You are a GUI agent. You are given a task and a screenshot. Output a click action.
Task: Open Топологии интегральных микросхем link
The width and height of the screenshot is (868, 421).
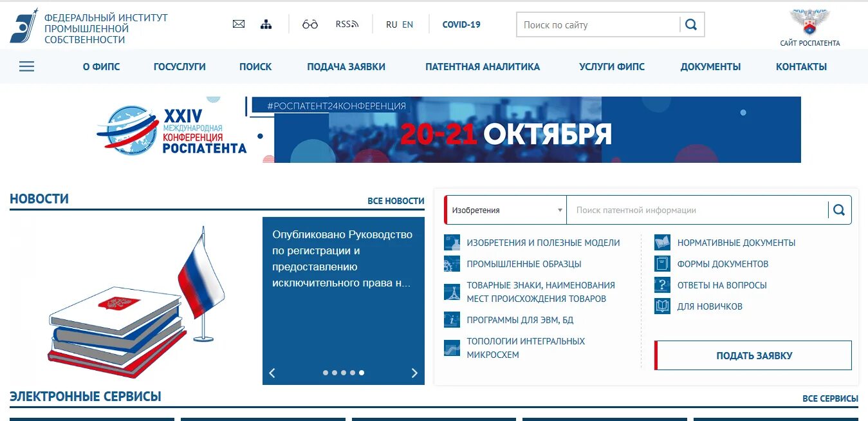click(526, 348)
